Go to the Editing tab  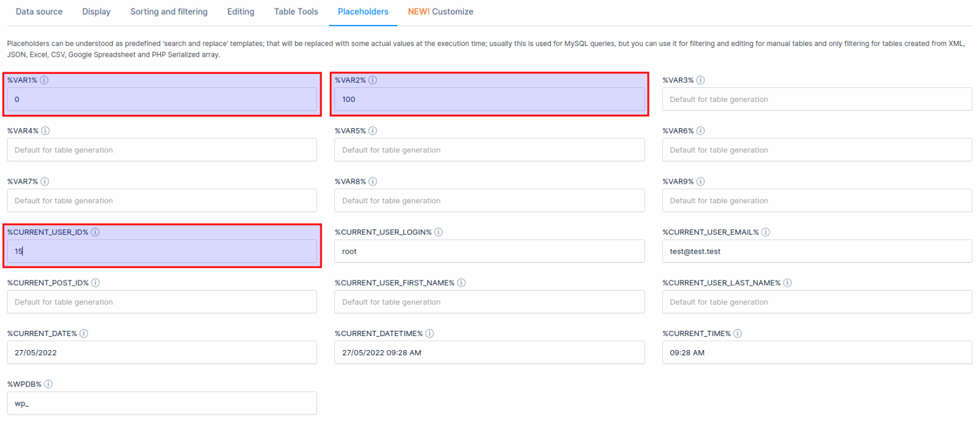pos(241,11)
